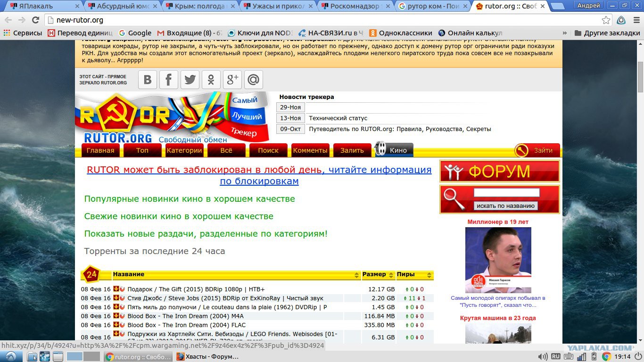Screen dimensions: 644x362
Task: Open volume control in system tray
Action: [x=543, y=357]
